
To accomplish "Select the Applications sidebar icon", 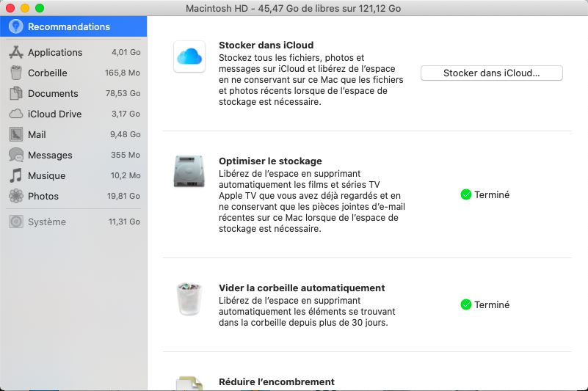I will (x=15, y=52).
